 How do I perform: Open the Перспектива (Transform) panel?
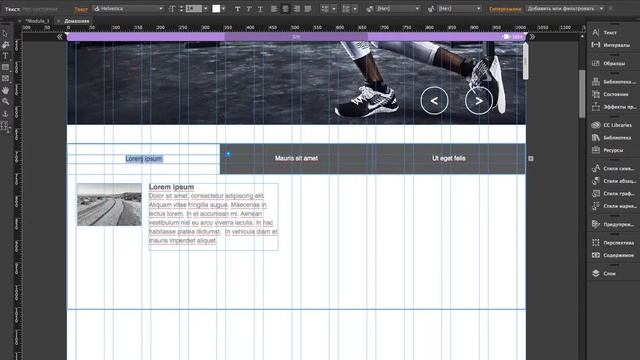pyautogui.click(x=613, y=242)
